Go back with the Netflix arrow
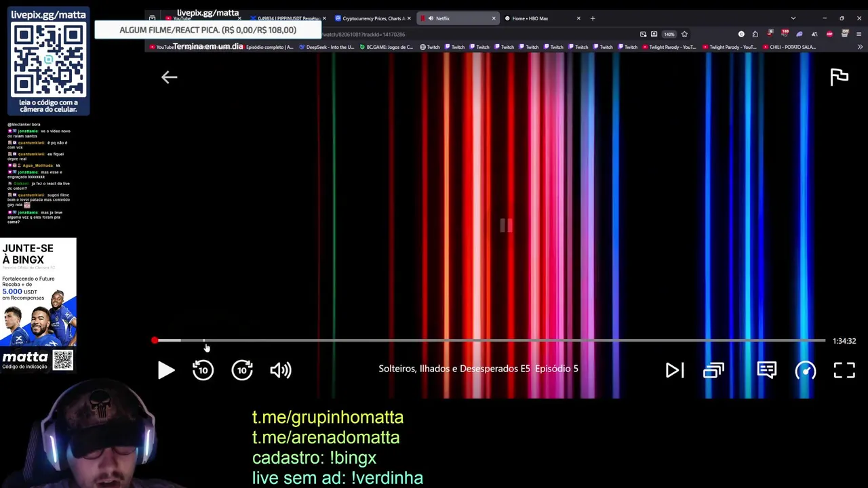The width and height of the screenshot is (868, 488). (x=169, y=77)
